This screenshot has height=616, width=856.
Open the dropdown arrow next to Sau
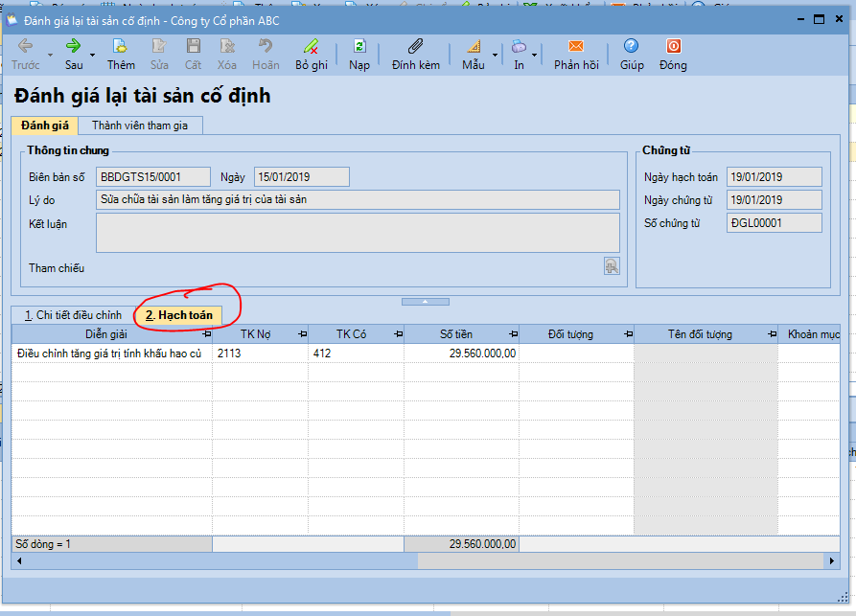coord(93,56)
